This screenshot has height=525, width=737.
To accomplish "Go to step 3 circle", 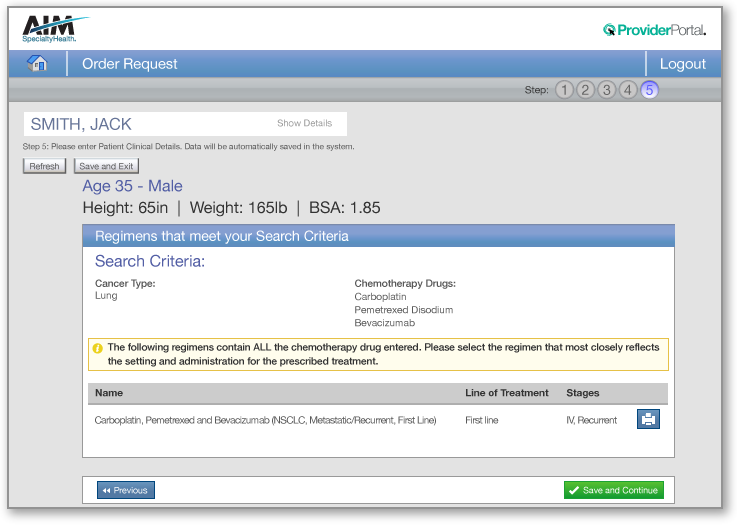I will point(606,90).
